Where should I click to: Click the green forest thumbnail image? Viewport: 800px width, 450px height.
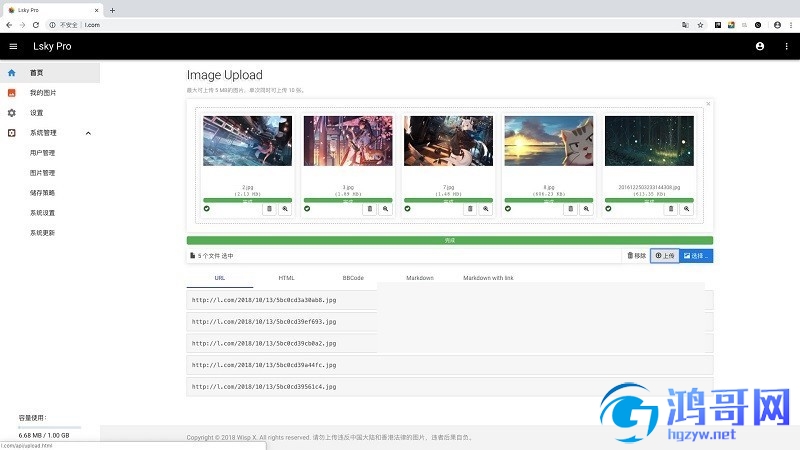pos(649,141)
